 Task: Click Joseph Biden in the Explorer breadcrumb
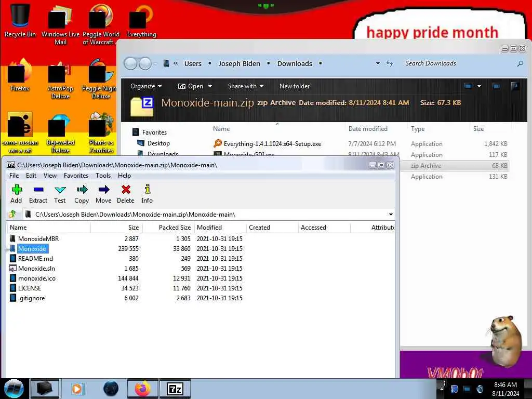(239, 63)
